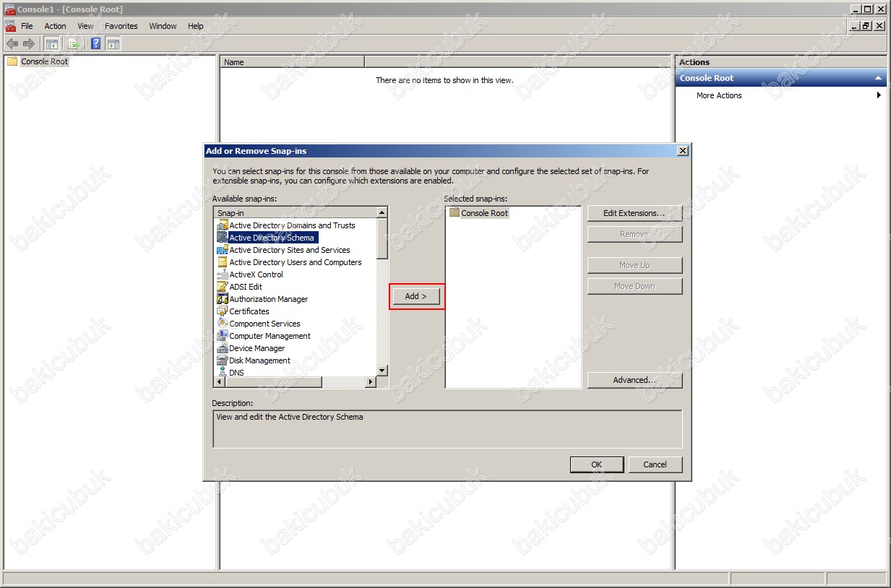Select the Authorization Manager snap-in icon
The width and height of the screenshot is (891, 588).
223,299
